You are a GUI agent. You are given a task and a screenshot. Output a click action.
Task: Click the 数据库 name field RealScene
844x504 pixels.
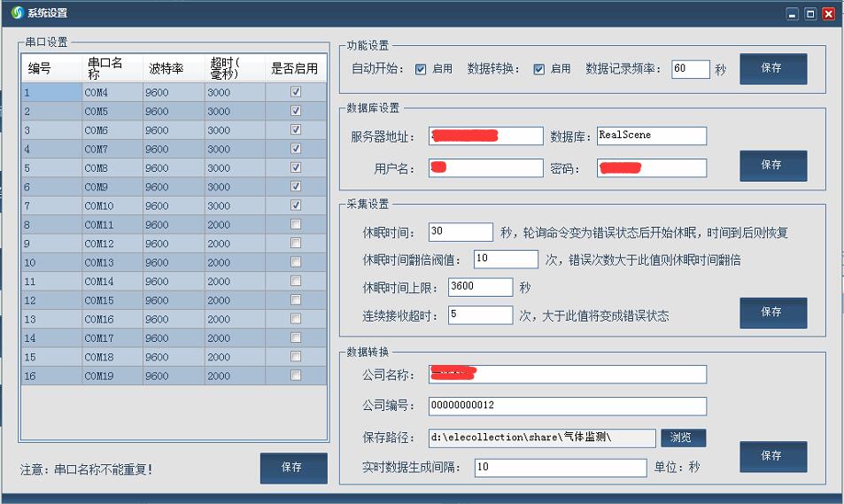651,136
